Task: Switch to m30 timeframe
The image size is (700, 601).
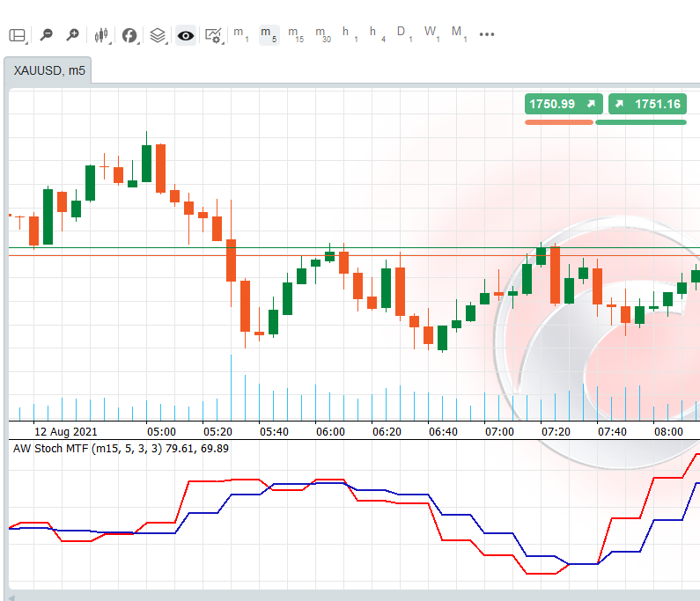Action: [323, 34]
